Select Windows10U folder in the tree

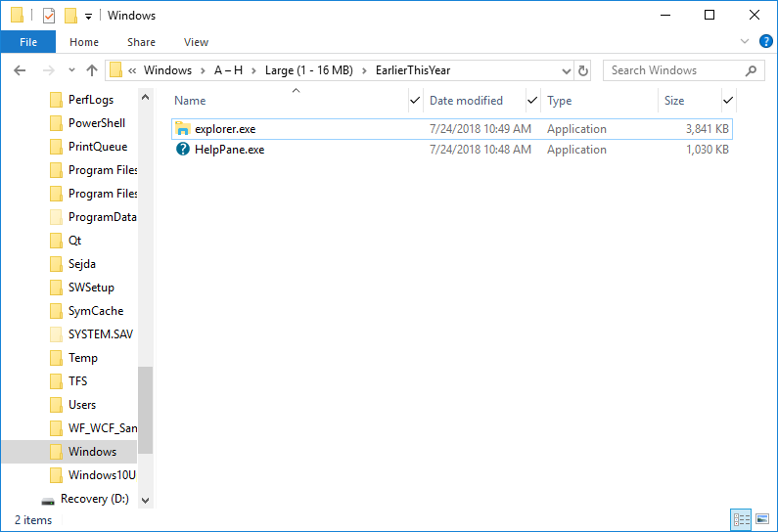tap(102, 475)
